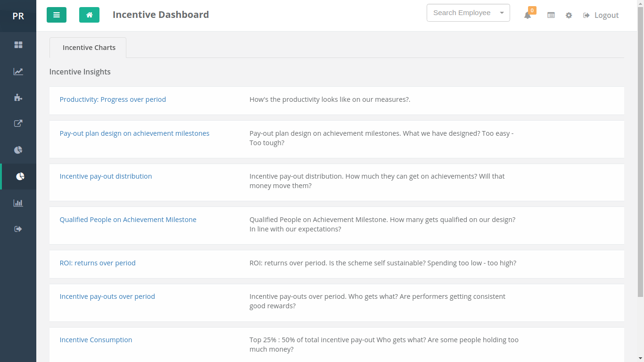644x362 pixels.
Task: Toggle the green hamburger menu button
Action: 57,15
